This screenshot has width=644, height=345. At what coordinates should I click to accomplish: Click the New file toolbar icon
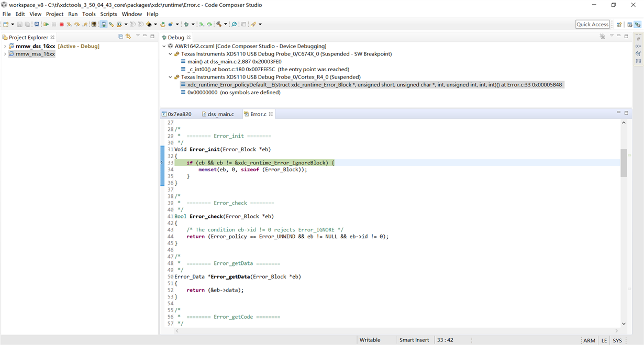tap(6, 24)
